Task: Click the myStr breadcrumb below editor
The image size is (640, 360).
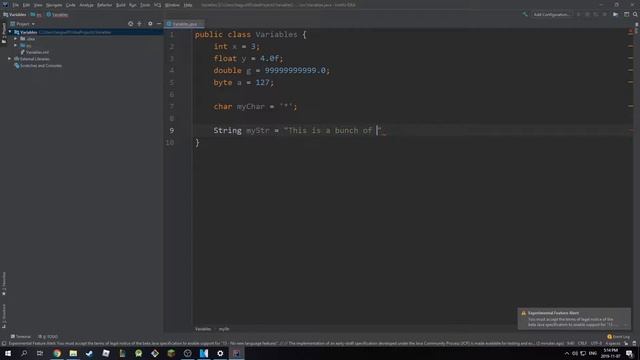Action: click(x=224, y=329)
